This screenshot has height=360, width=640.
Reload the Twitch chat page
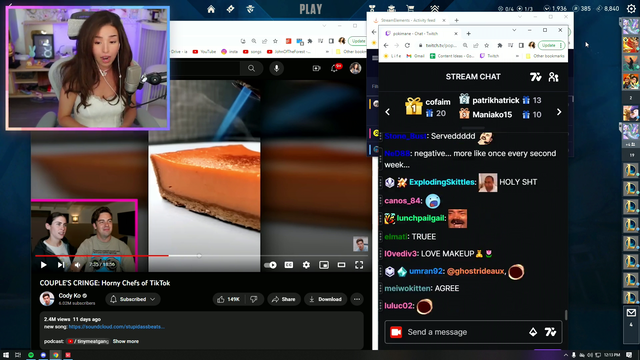point(407,45)
